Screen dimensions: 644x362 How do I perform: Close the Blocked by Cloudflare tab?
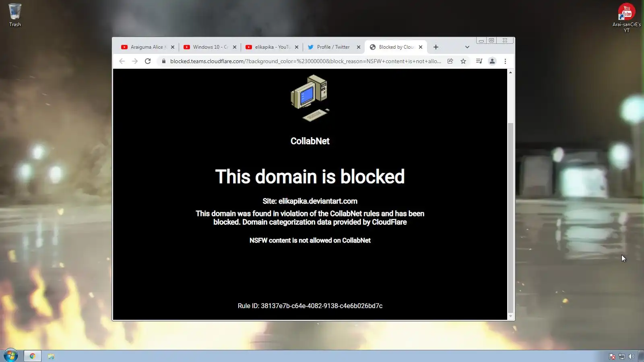tap(421, 47)
